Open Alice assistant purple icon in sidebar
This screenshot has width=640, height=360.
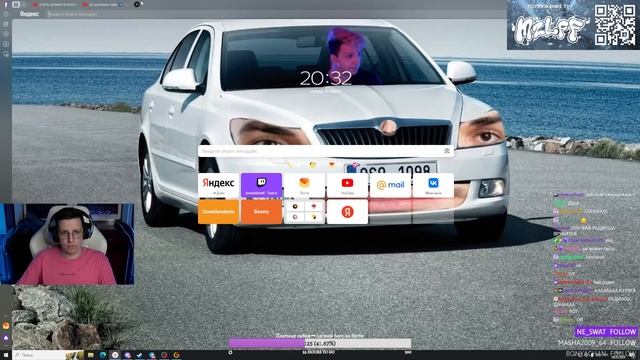point(6,338)
